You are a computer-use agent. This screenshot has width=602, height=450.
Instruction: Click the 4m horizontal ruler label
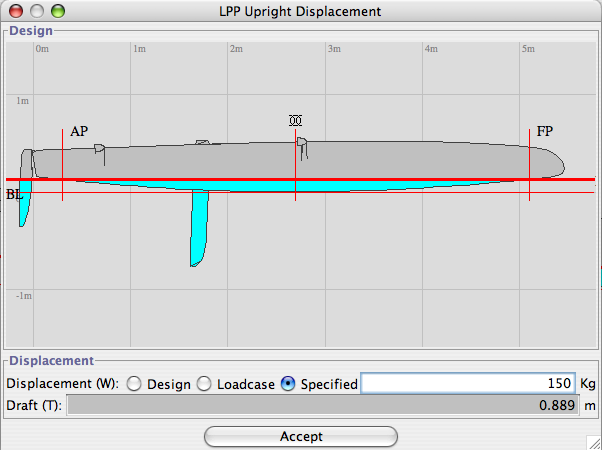pos(431,49)
